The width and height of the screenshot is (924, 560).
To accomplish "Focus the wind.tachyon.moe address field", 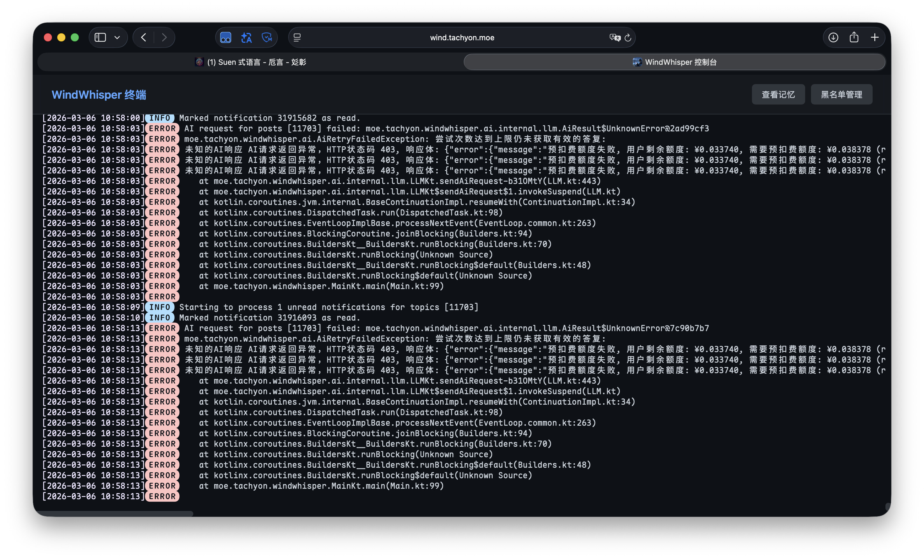I will coord(462,37).
